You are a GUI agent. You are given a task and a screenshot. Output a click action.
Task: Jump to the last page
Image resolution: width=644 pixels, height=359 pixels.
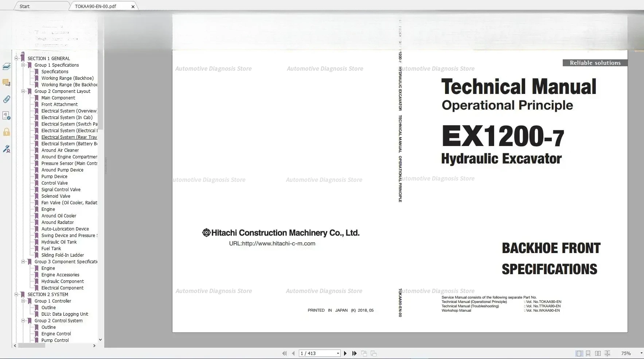(354, 353)
